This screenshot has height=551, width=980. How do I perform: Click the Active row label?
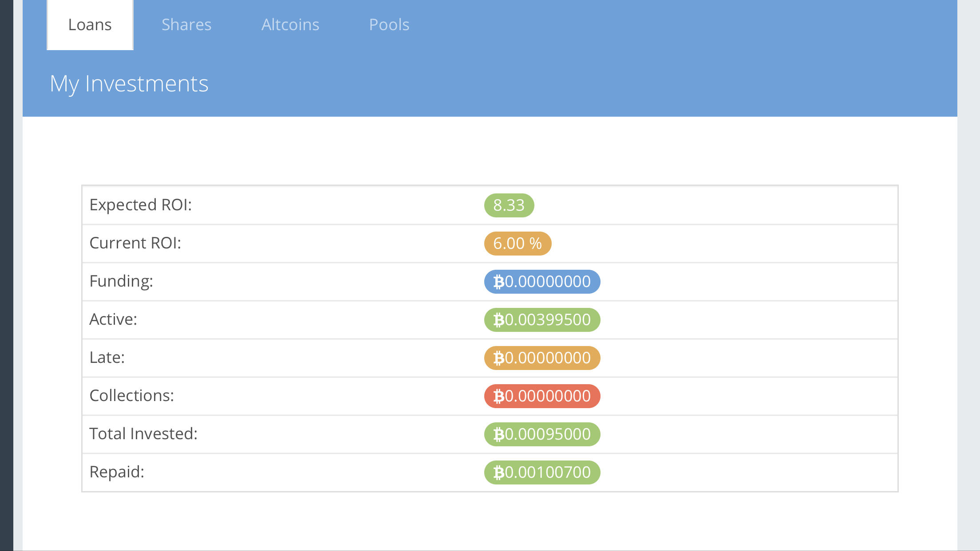[x=113, y=319]
